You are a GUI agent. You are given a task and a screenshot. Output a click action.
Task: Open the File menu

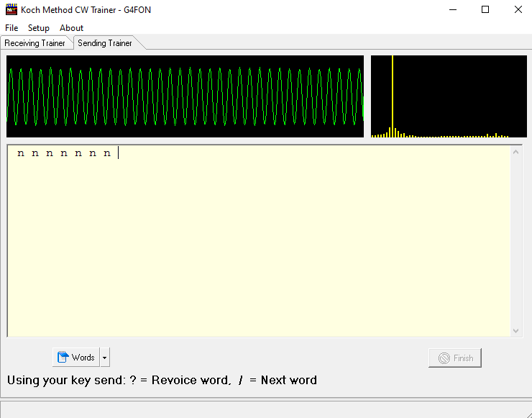pos(12,28)
